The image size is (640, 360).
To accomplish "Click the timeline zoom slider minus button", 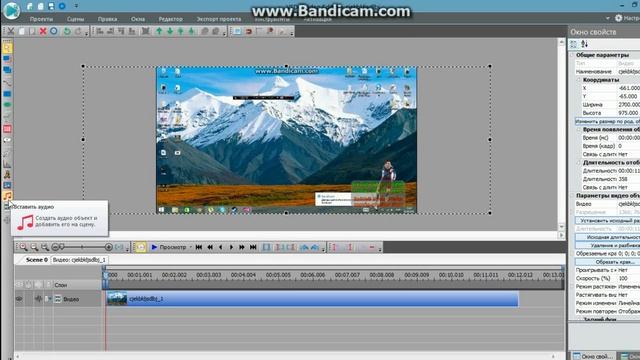I will tap(56, 247).
